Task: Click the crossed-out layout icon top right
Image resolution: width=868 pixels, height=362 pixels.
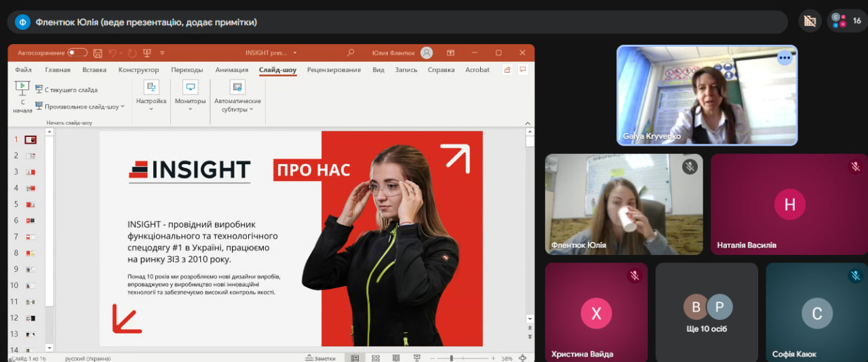Action: 810,21
